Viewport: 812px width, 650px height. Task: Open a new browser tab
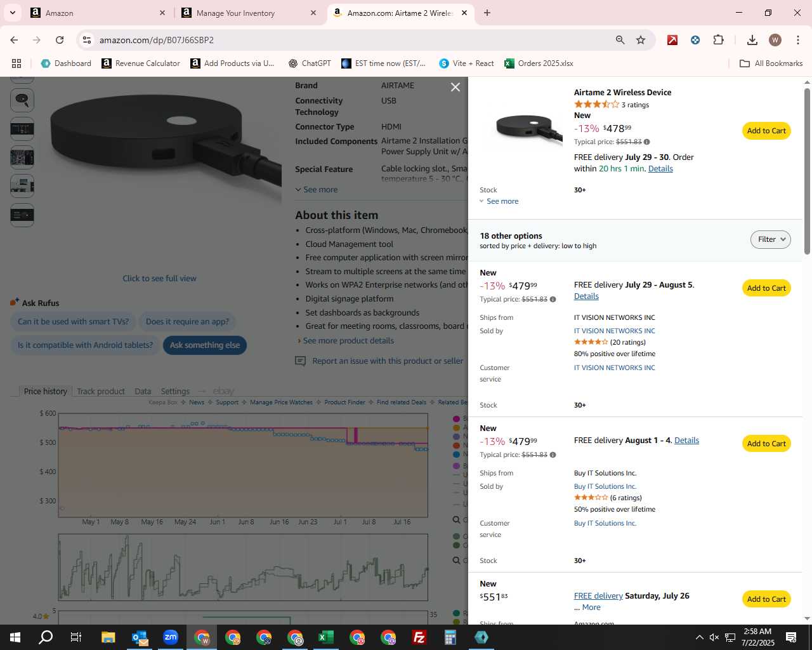coord(487,13)
